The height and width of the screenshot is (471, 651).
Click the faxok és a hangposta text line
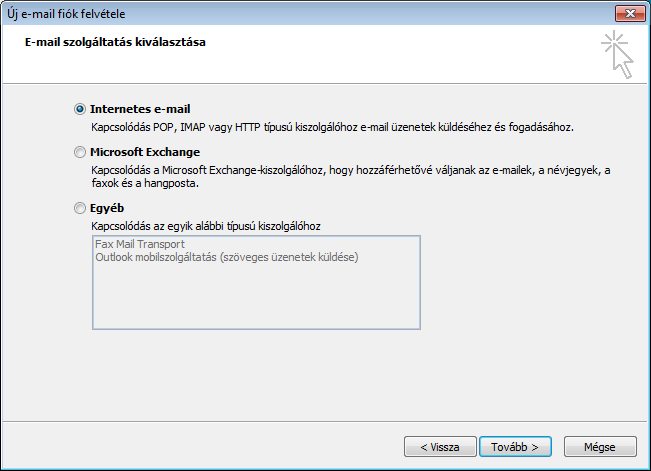[145, 183]
